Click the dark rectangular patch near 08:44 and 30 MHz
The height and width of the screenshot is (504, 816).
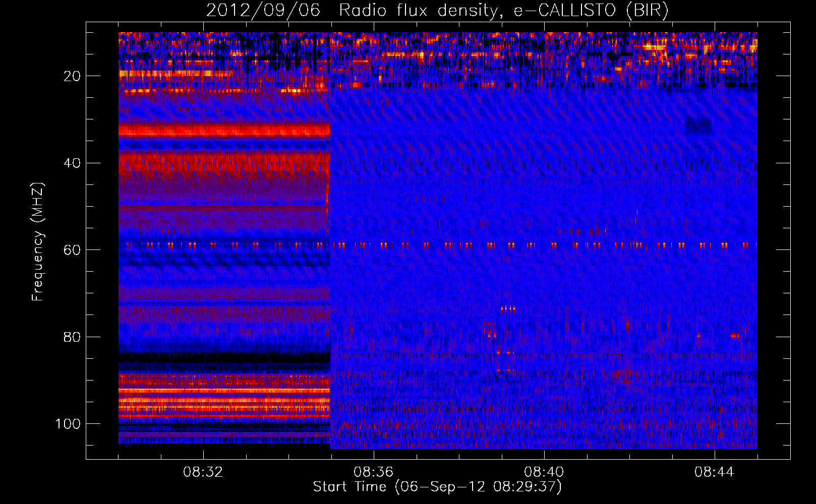(x=698, y=126)
